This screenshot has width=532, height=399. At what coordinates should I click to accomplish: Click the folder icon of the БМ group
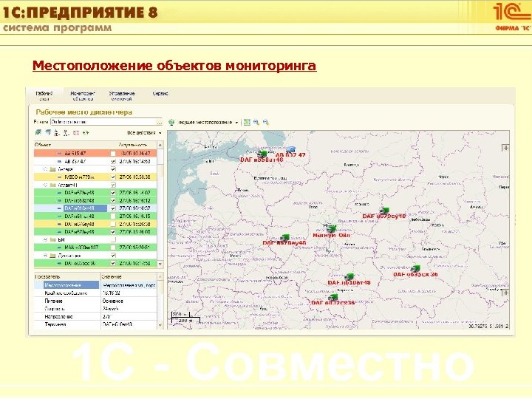[52, 239]
